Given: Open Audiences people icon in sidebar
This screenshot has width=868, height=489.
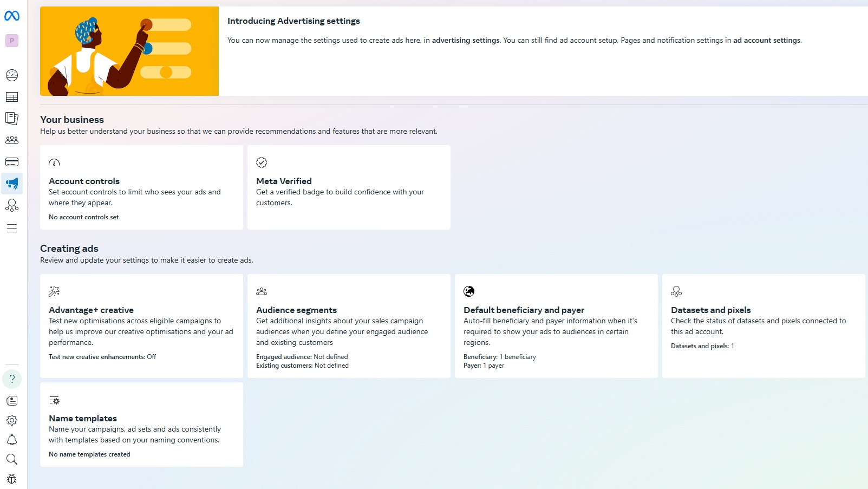Looking at the screenshot, I should coord(12,140).
